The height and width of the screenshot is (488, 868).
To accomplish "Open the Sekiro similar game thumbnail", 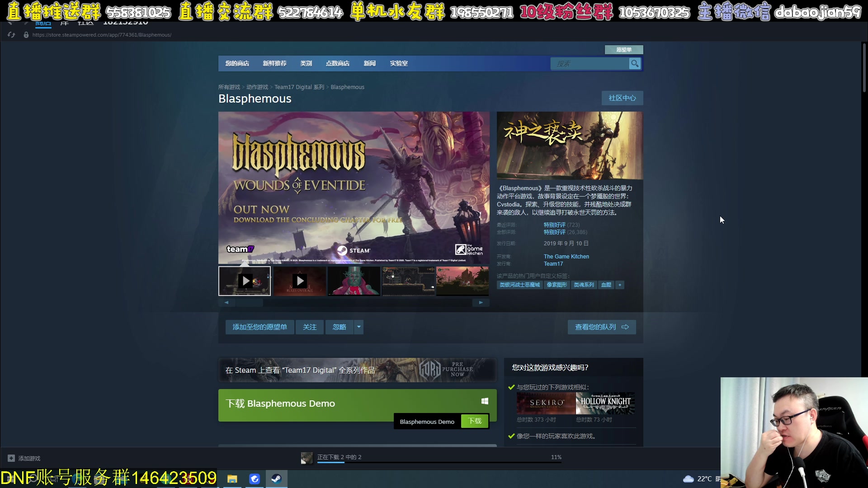I will click(x=546, y=404).
